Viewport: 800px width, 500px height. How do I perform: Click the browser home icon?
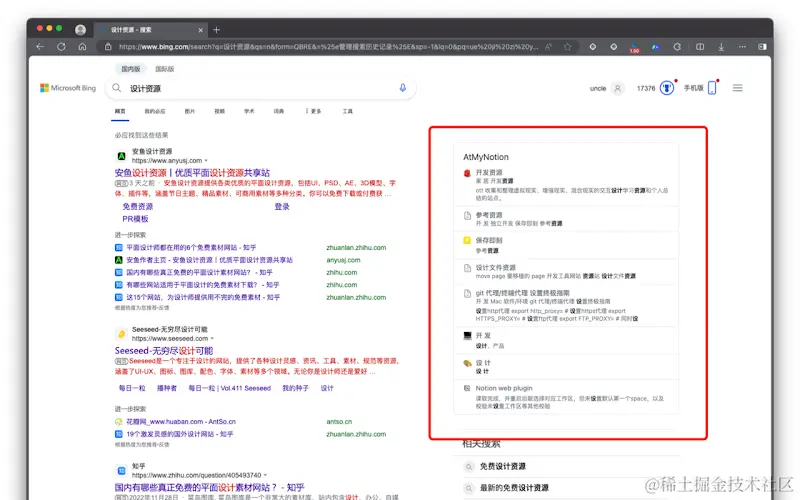tap(82, 46)
